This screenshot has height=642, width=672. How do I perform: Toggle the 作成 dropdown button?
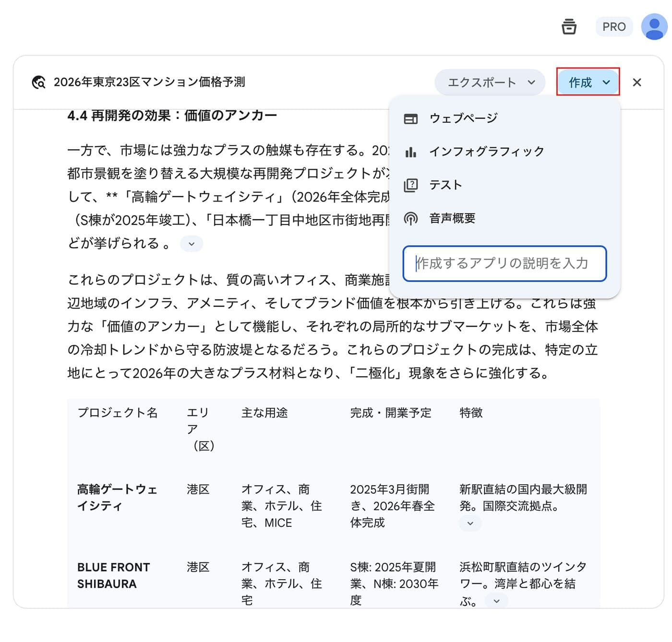click(588, 83)
